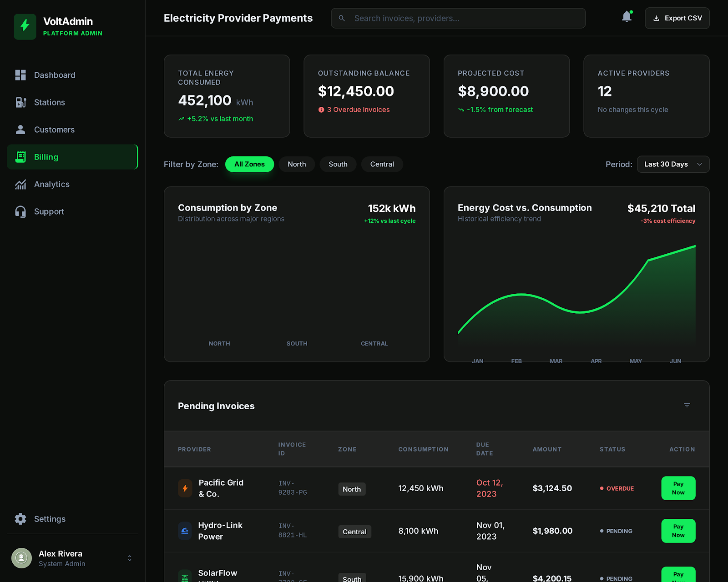Expand the Alex Rivera account switcher
Screen dimensions: 728x582
coord(130,558)
